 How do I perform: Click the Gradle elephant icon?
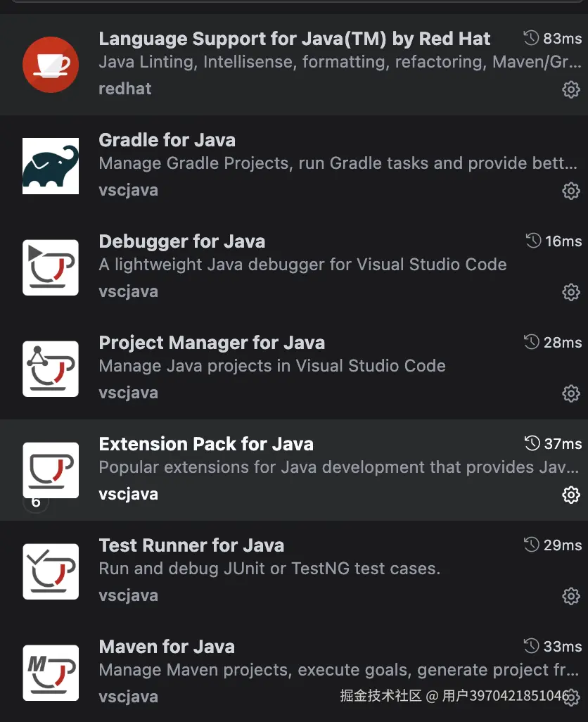51,166
